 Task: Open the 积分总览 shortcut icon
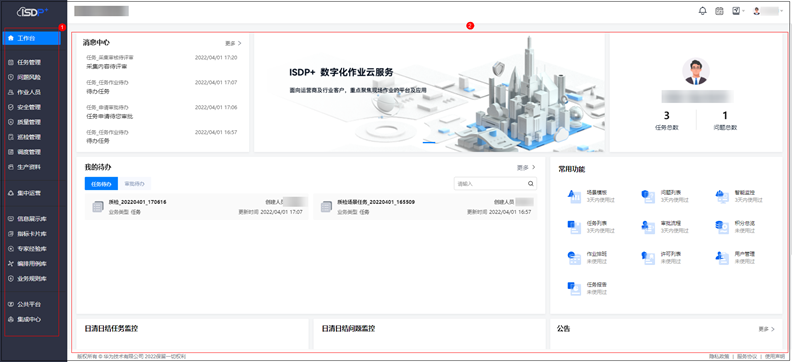point(722,227)
